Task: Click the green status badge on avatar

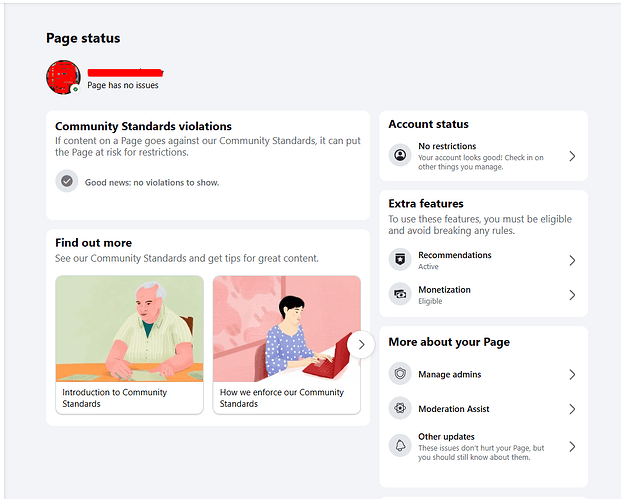Action: (75, 90)
